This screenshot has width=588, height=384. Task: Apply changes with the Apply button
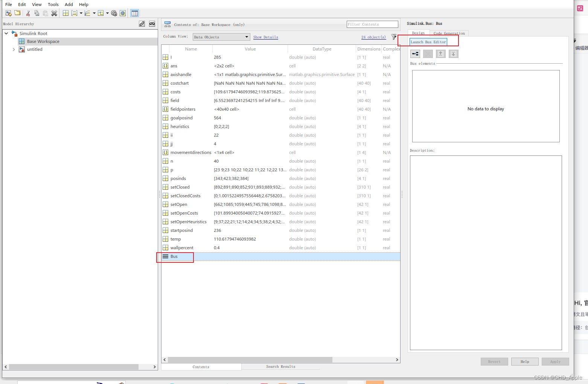555,361
